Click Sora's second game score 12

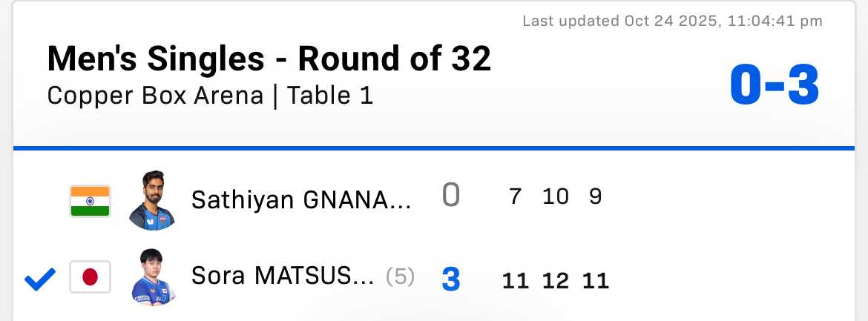pyautogui.click(x=555, y=281)
